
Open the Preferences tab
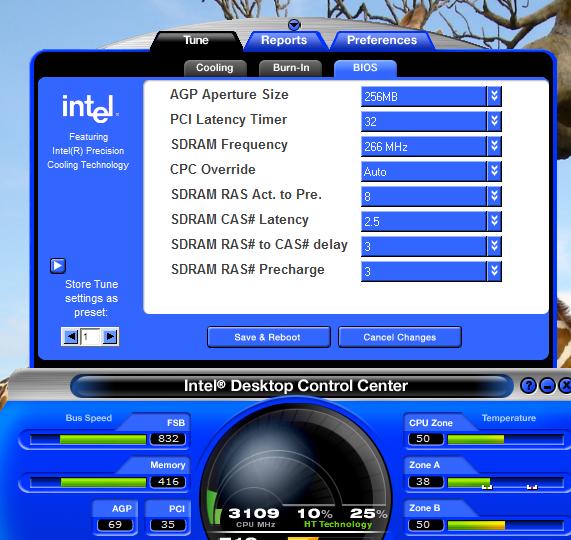pos(382,40)
